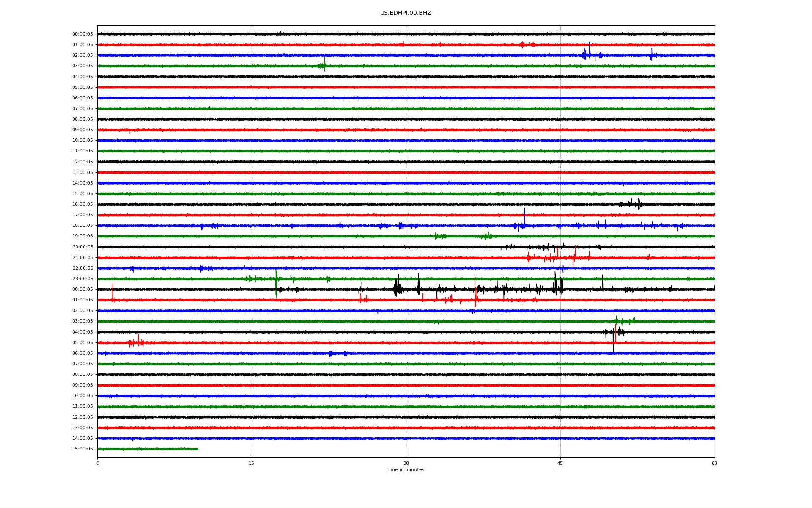Click the green spike on first 03:00:05 trace
This screenshot has width=812, height=508.
click(325, 63)
